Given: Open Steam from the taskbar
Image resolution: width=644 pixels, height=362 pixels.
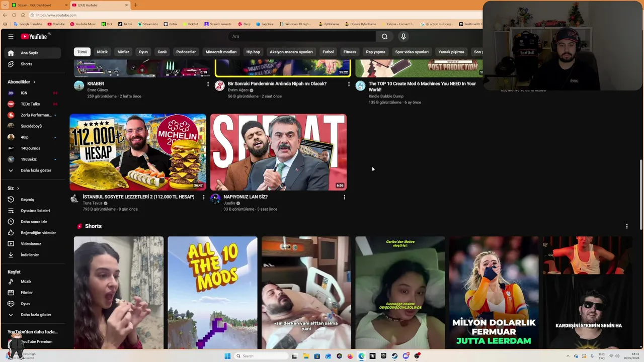Looking at the screenshot, I should (394, 356).
